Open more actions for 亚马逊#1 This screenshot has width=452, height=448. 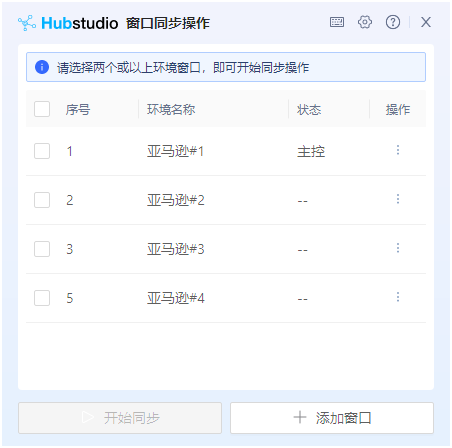click(x=398, y=150)
